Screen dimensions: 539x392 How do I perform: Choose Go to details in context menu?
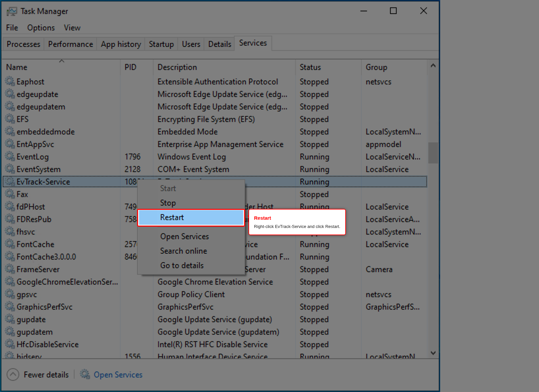191,266
